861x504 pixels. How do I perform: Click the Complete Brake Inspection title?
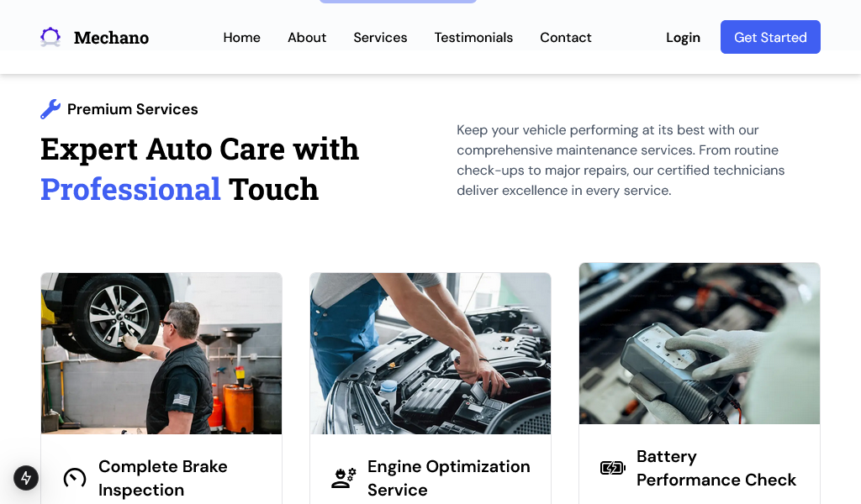pos(163,478)
